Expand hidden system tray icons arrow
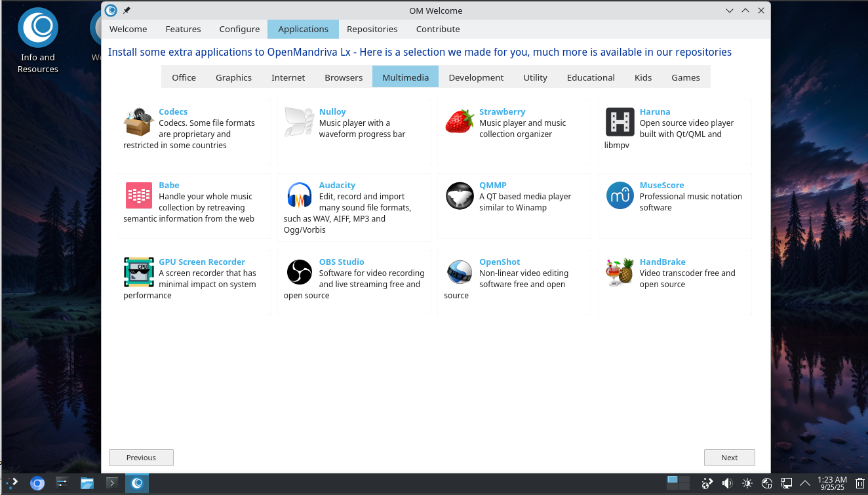 pyautogui.click(x=805, y=484)
